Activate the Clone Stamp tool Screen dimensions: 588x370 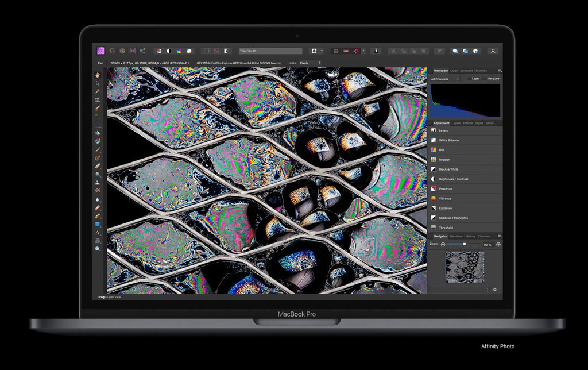click(98, 183)
